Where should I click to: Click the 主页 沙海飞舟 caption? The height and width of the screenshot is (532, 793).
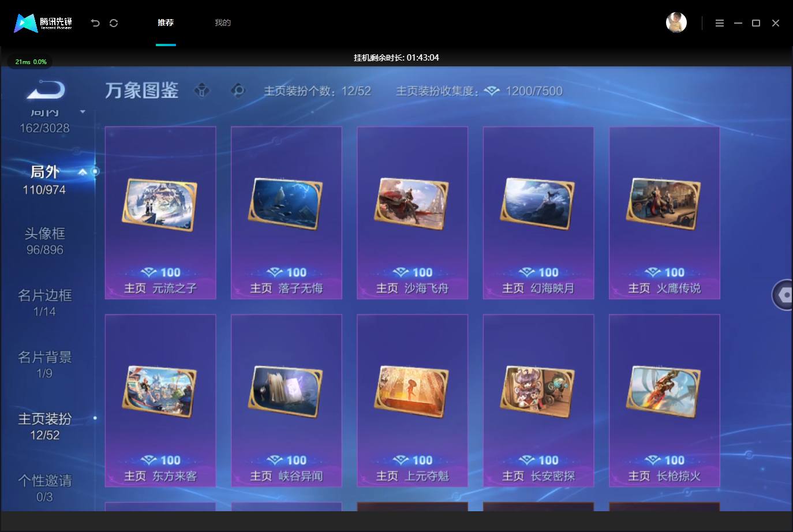coord(412,288)
